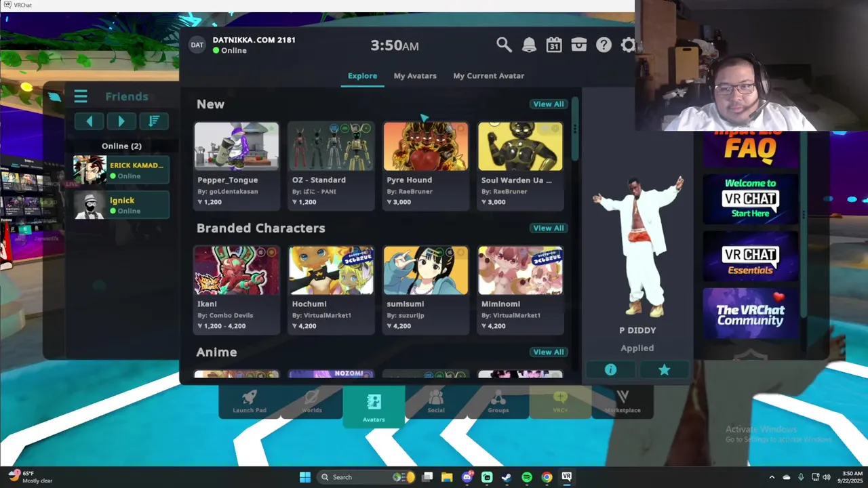Screen dimensions: 868x488
Task: Open the Social dock tab
Action: (436, 402)
